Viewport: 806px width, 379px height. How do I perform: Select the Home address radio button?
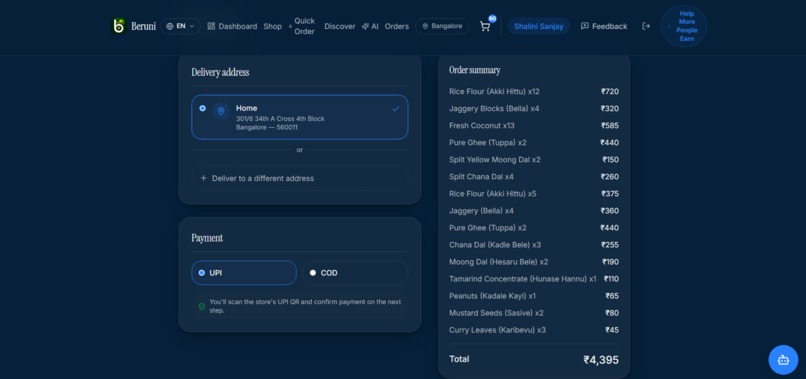coord(203,108)
